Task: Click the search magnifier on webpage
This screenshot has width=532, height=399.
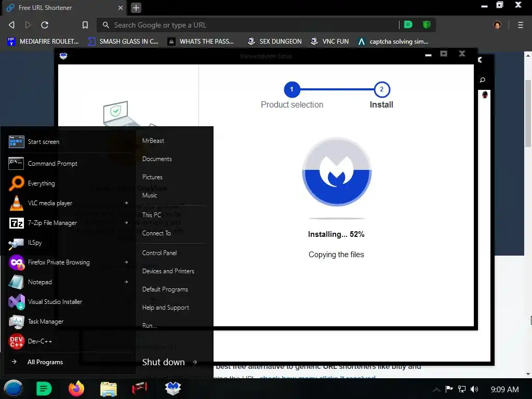Action: 483,80
